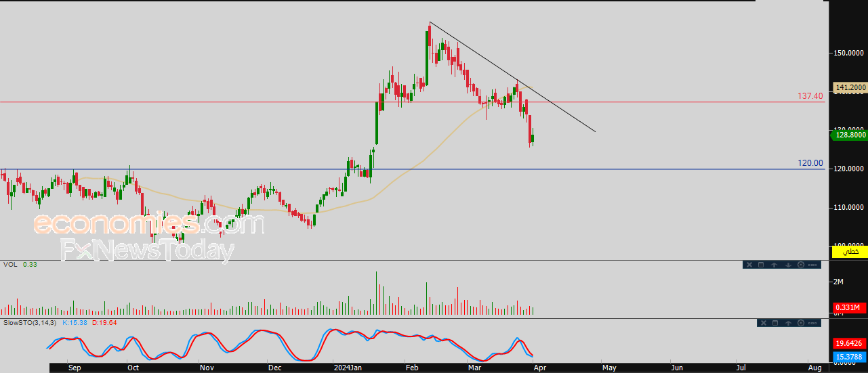Open more options for VOL panel
This screenshot has width=868, height=373.
(x=812, y=265)
